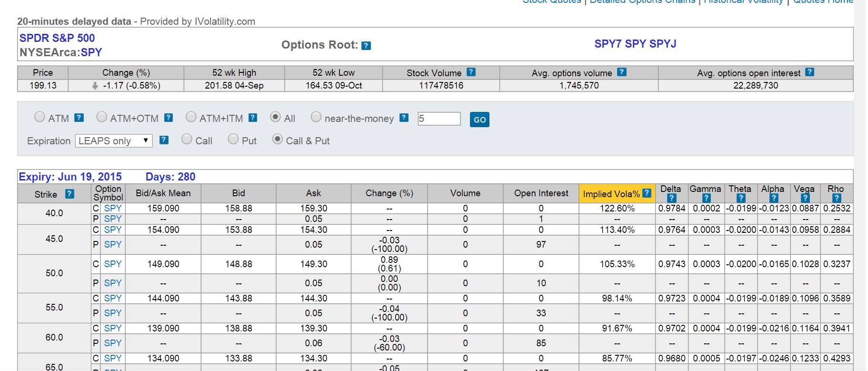Click the 159.090 bid/ask mean value

coord(163,208)
